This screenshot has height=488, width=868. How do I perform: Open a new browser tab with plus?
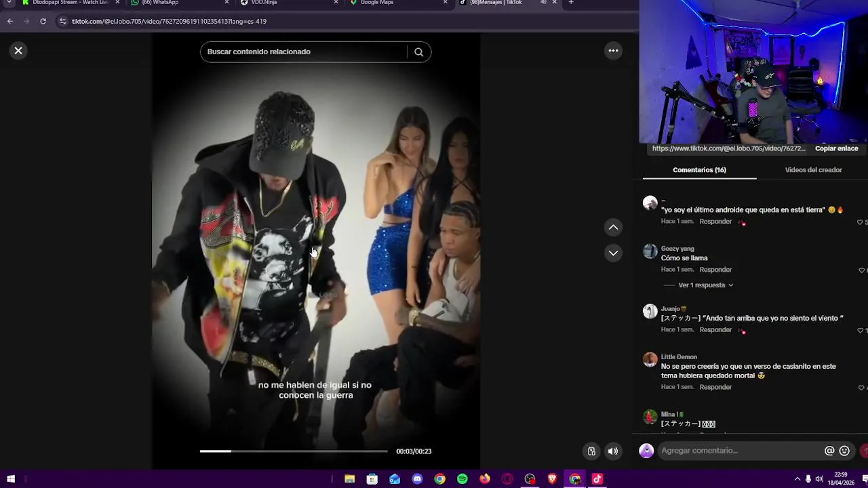click(x=570, y=3)
